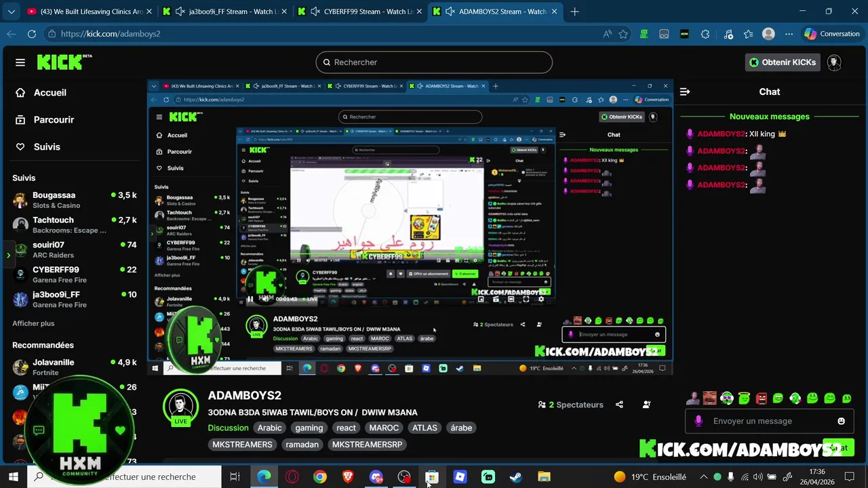The height and width of the screenshot is (488, 868).
Task: Open Jolavanille in recommended list
Action: 75,367
